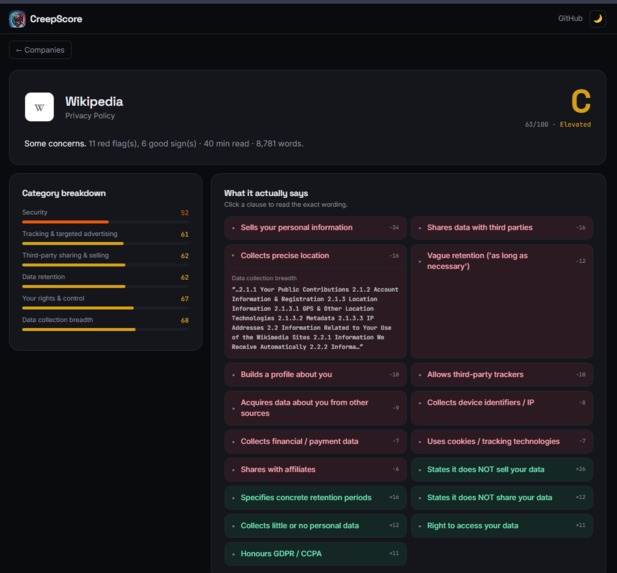Image resolution: width=617 pixels, height=573 pixels.
Task: Click the Security score bar
Action: 105,222
